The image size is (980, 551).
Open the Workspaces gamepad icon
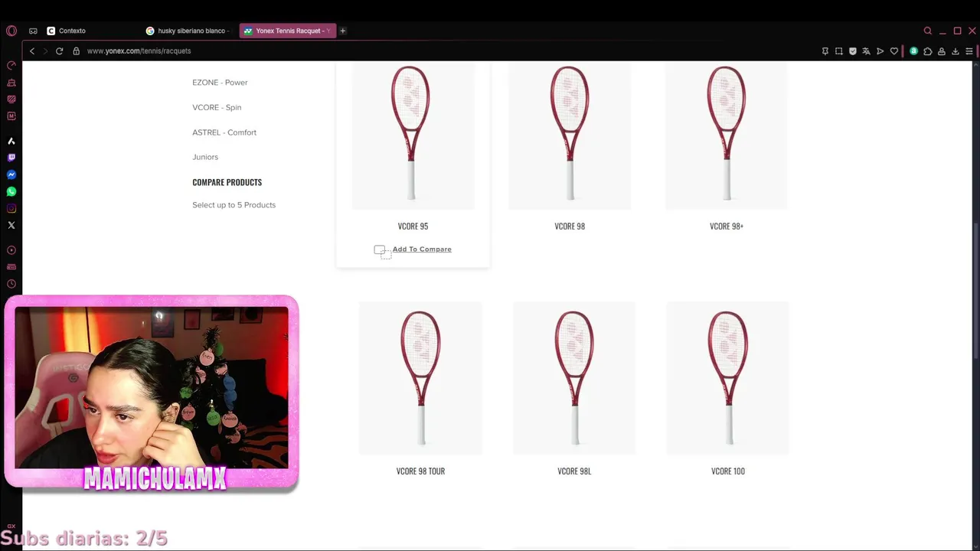click(x=33, y=31)
